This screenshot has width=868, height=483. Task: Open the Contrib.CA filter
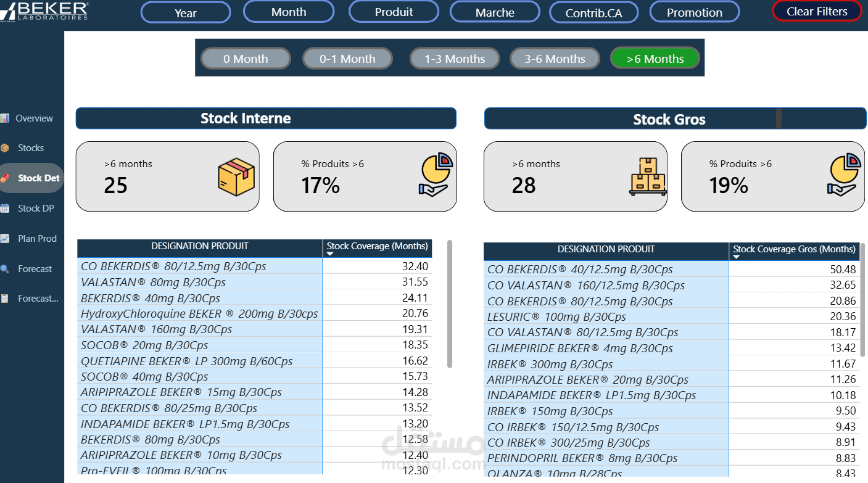pos(594,13)
